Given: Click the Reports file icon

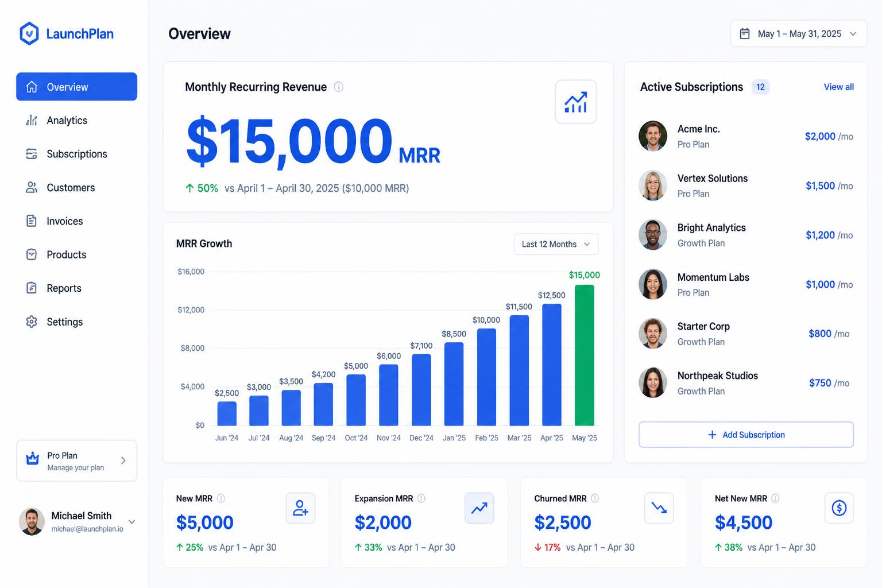Looking at the screenshot, I should (32, 288).
